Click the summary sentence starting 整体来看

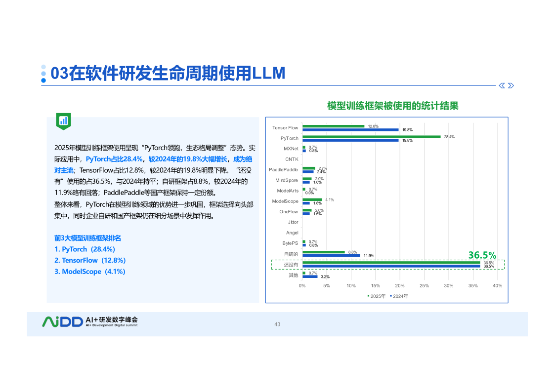tap(154, 210)
